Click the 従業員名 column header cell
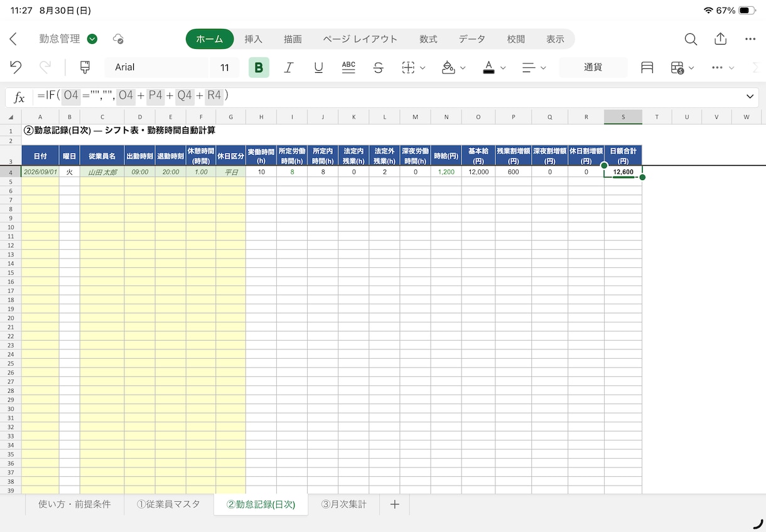Image resolution: width=766 pixels, height=532 pixels. (102, 156)
